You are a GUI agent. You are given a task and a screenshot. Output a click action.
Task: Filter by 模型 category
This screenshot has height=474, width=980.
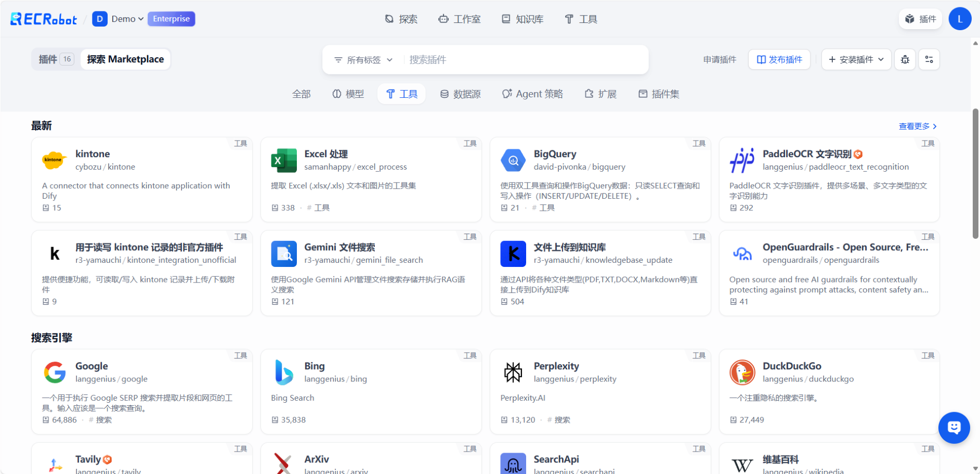coord(348,94)
